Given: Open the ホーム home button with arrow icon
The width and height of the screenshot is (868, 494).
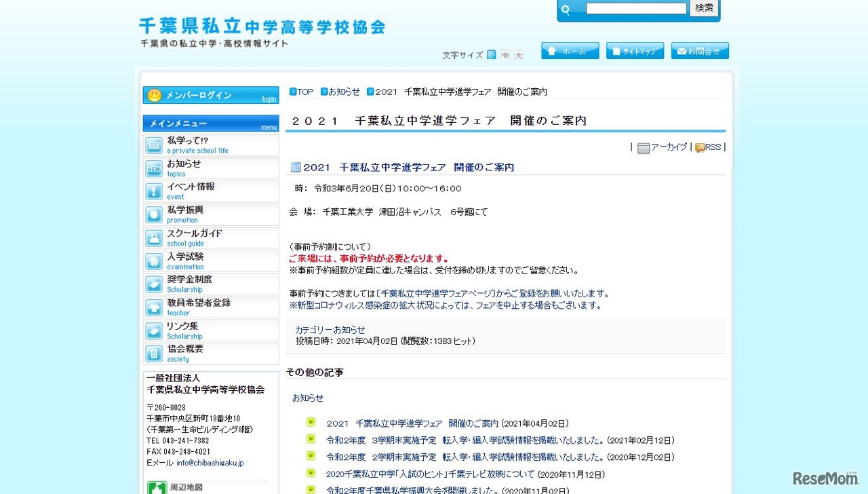Looking at the screenshot, I should (570, 50).
